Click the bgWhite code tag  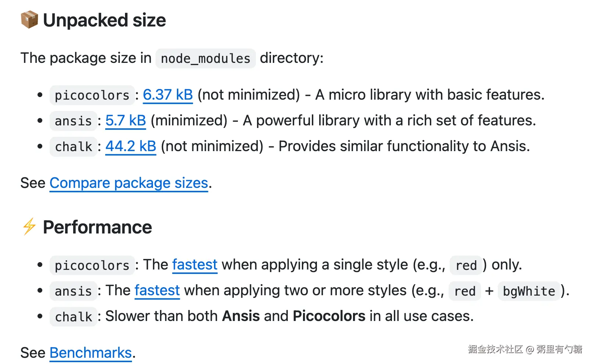tap(529, 291)
